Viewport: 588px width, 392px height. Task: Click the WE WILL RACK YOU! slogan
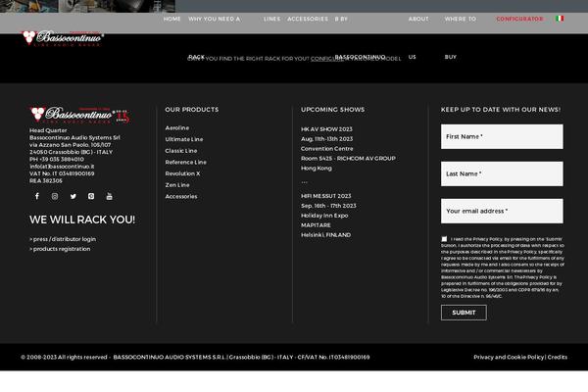point(82,220)
